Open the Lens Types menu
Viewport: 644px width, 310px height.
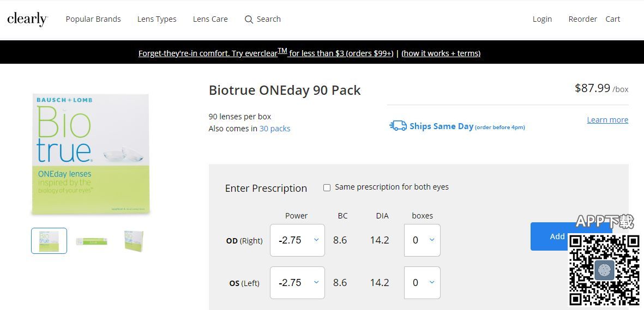pos(157,19)
